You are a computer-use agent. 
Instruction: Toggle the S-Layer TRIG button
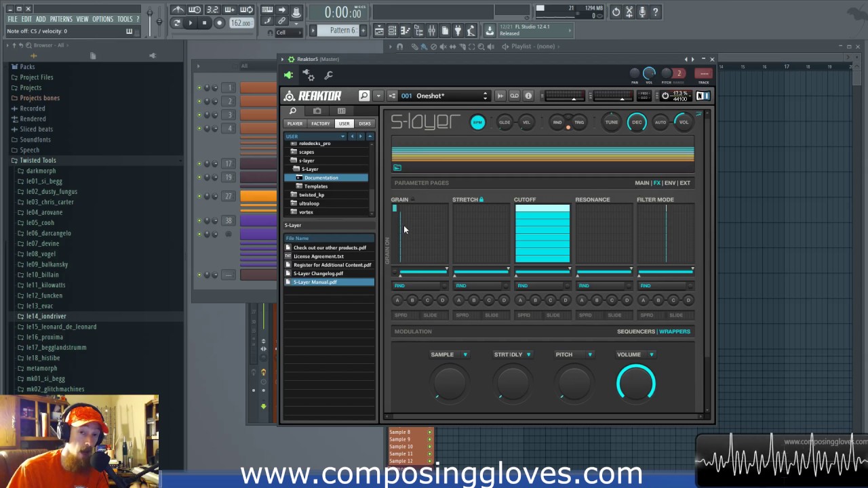coord(579,123)
